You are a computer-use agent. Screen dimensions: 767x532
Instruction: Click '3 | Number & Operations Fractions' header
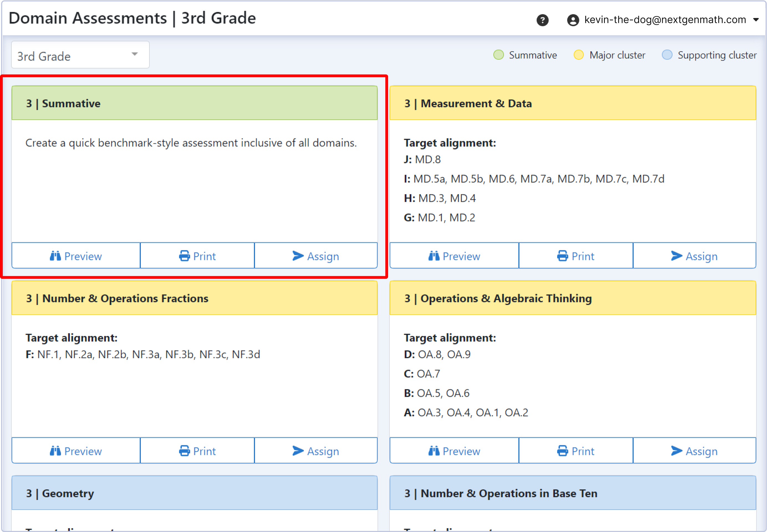195,298
